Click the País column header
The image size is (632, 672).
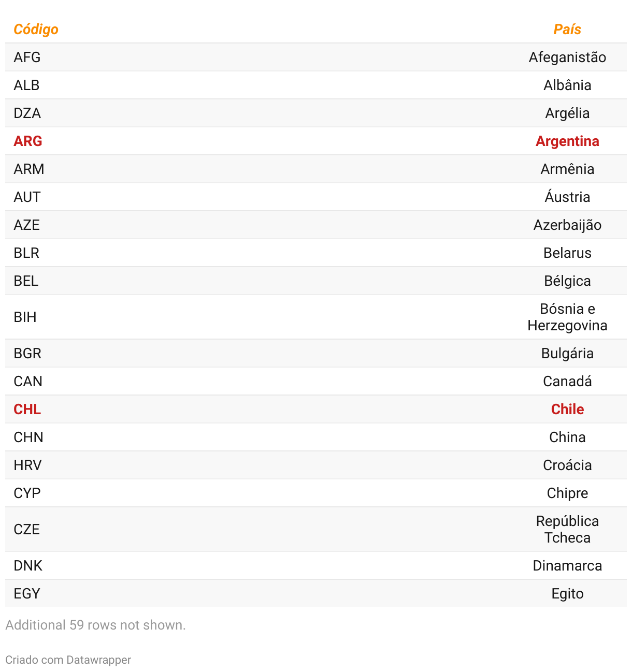tap(567, 30)
